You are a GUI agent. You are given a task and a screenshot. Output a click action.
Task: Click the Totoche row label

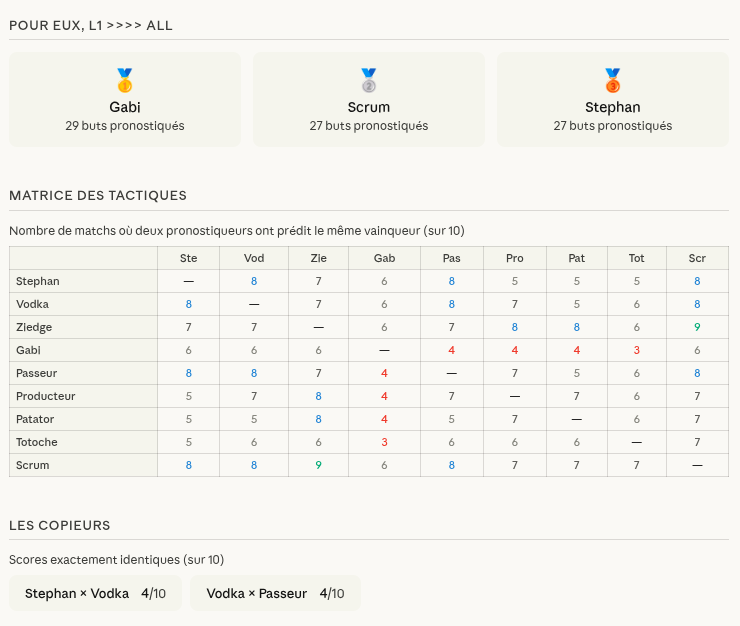37,442
